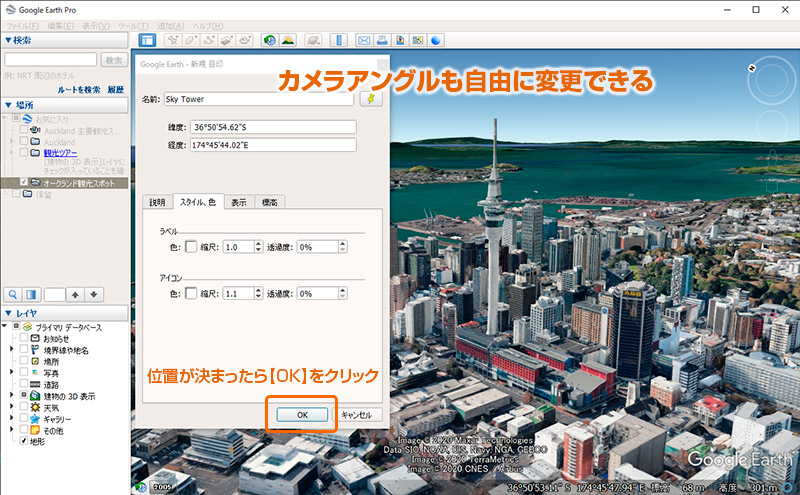Viewport: 800px width, 495px height.
Task: Switch to the 説明 tab
Action: (157, 202)
